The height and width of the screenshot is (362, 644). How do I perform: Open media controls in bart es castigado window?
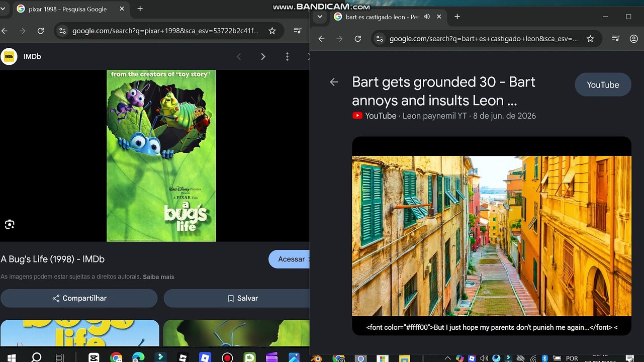pyautogui.click(x=615, y=39)
